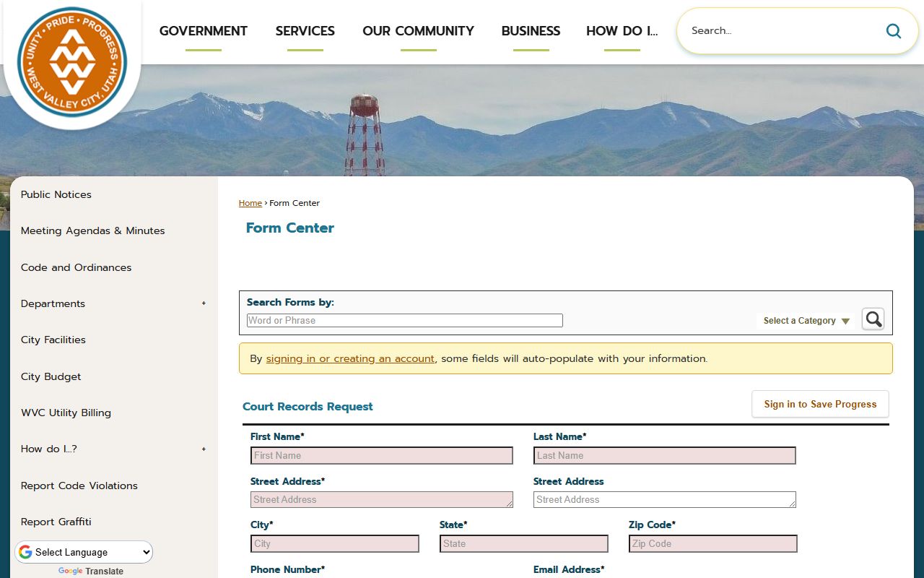Open the Select Language dropdown
This screenshot has height=578, width=924.
[84, 552]
